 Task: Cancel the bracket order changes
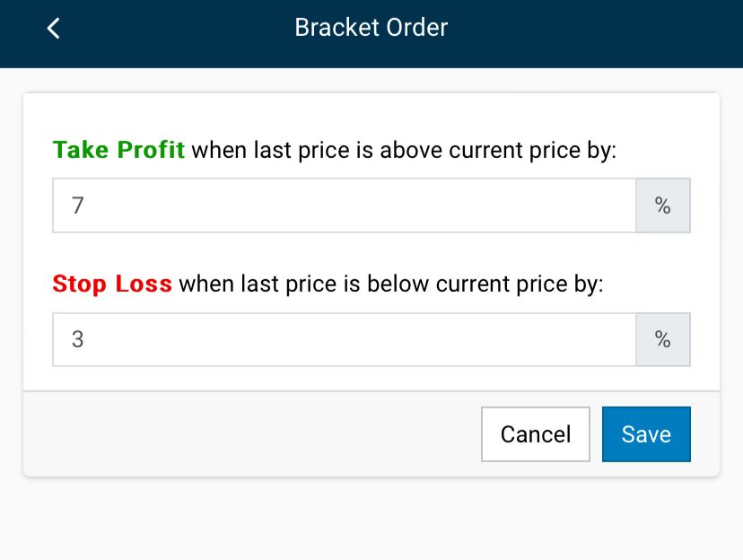point(536,434)
